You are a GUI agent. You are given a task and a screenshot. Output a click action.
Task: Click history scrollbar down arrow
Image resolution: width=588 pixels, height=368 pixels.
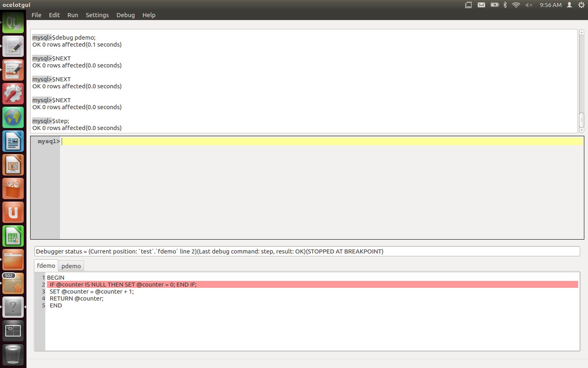581,130
